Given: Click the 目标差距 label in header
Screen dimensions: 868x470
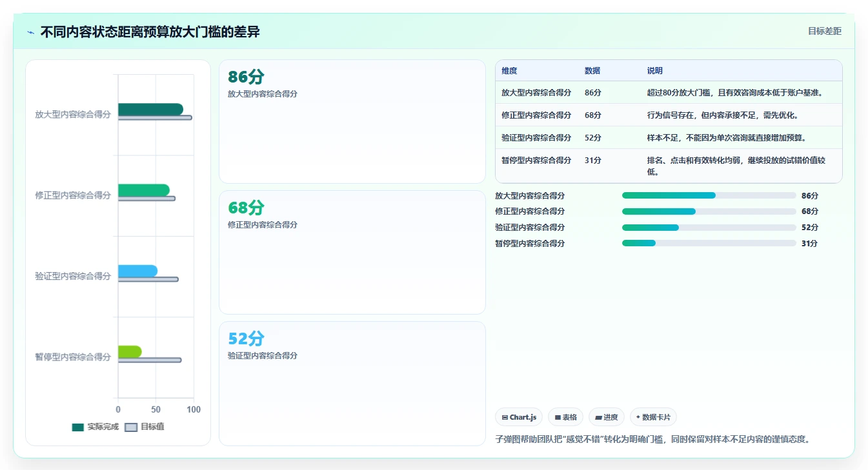Looking at the screenshot, I should coord(824,31).
